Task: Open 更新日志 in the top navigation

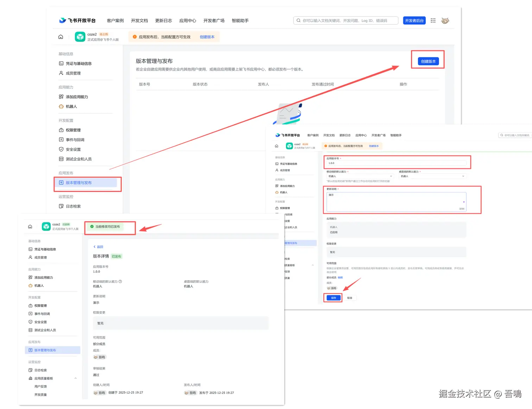Action: coord(164,21)
